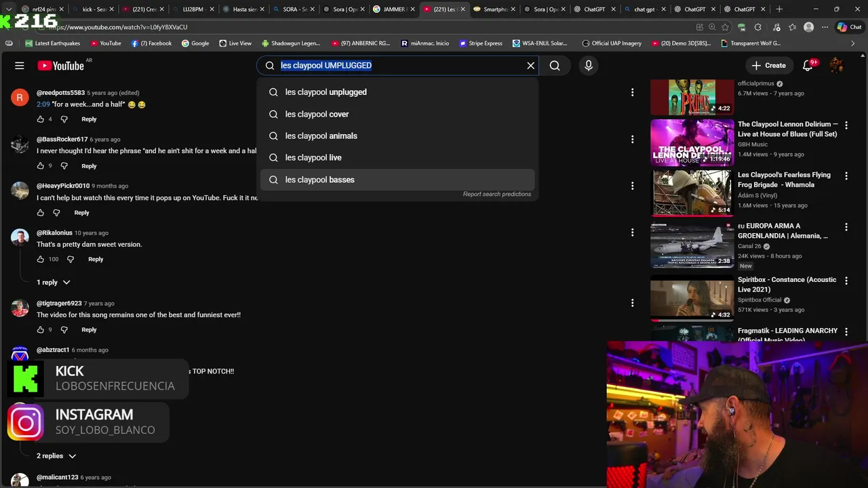Reply to the @reedpotts5583 comment
The width and height of the screenshot is (868, 488).
[89, 119]
